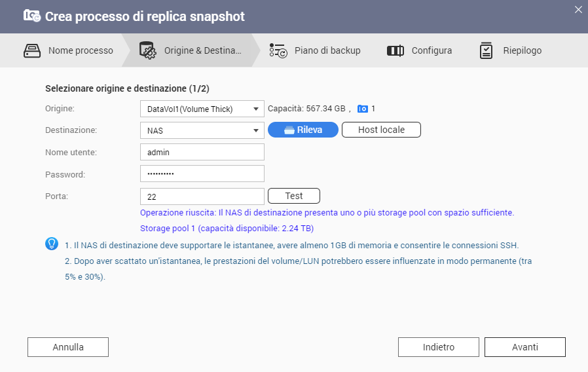Click the 'Operazione riuscita' status message

(327, 213)
